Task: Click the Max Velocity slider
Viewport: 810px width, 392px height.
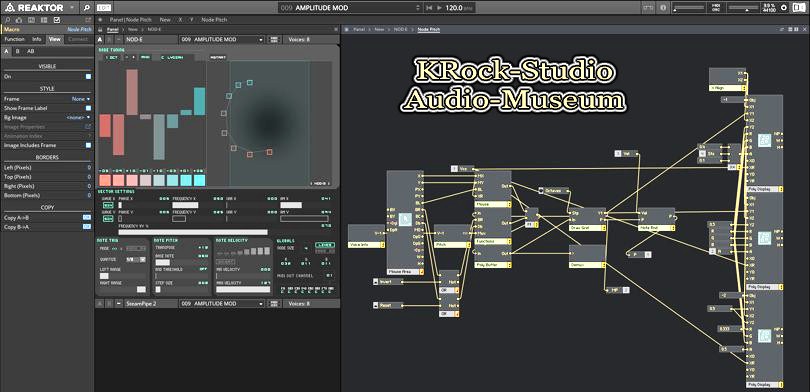Action: (x=243, y=289)
